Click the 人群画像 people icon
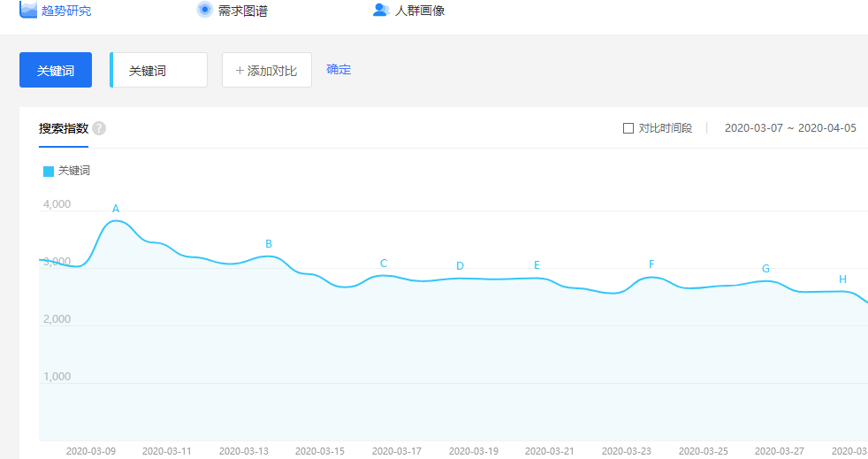 (381, 10)
